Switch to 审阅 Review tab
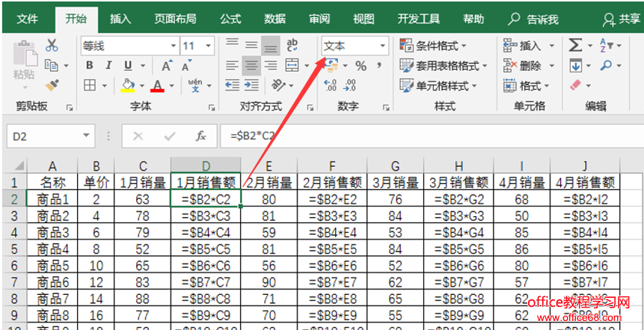The height and width of the screenshot is (330, 644). (x=319, y=19)
